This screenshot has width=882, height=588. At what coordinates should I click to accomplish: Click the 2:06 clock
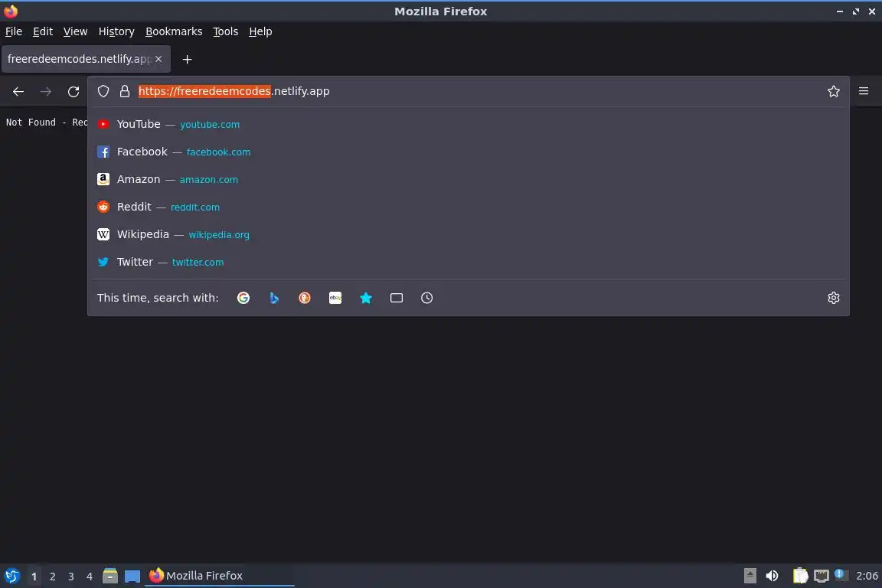[866, 576]
